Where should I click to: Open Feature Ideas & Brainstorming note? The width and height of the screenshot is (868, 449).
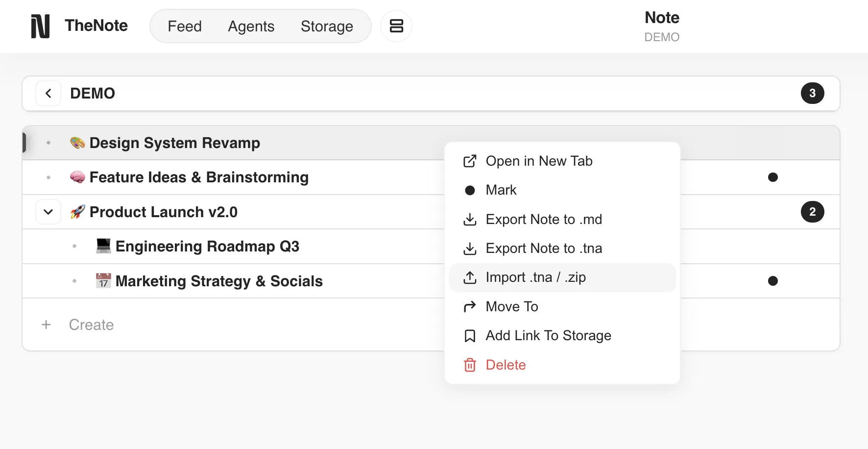click(199, 177)
